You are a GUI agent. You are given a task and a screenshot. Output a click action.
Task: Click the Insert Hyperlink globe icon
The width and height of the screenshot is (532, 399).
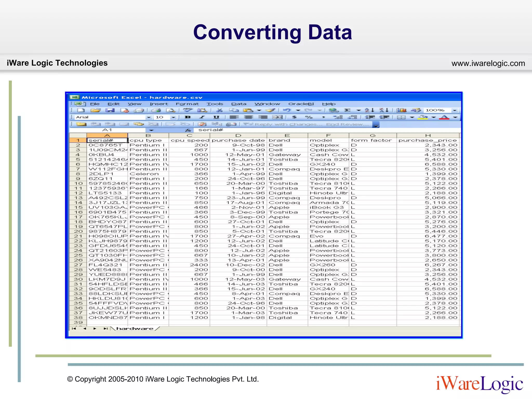tap(334, 110)
